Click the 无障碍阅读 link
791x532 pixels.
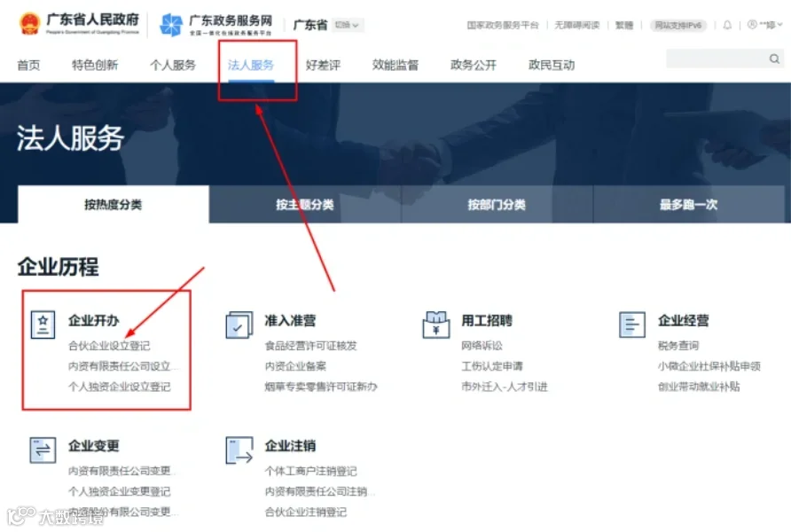click(x=577, y=25)
